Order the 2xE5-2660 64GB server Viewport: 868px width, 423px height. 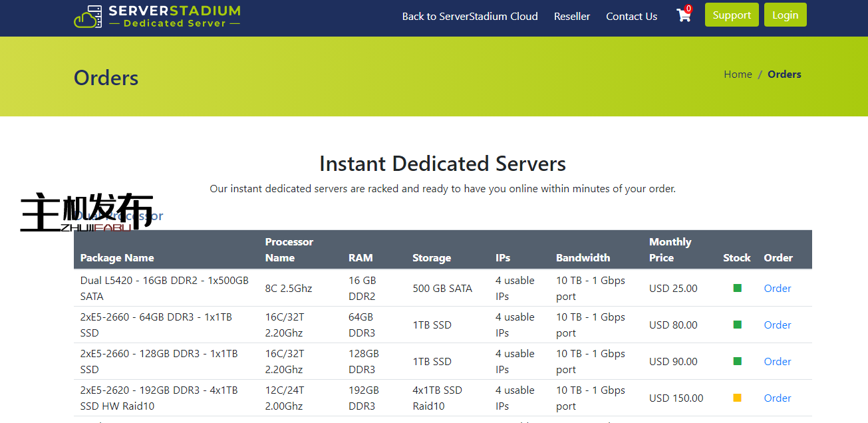[777, 325]
